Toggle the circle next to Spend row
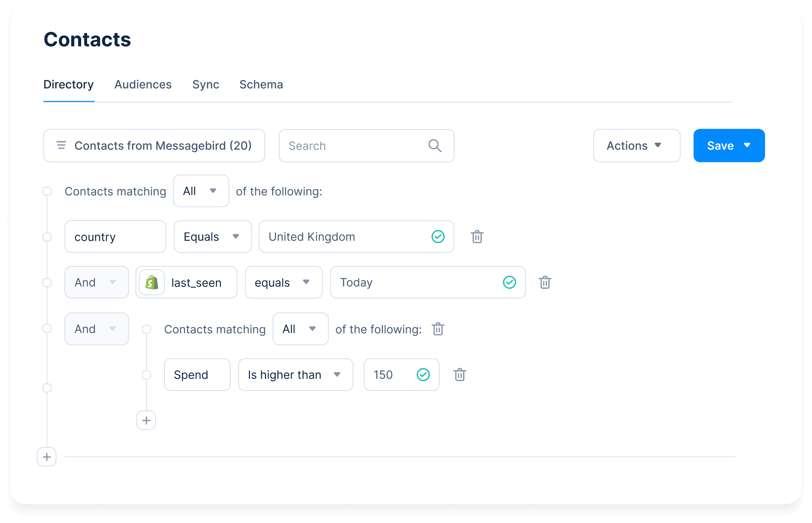The height and width of the screenshot is (523, 812). pyautogui.click(x=146, y=375)
